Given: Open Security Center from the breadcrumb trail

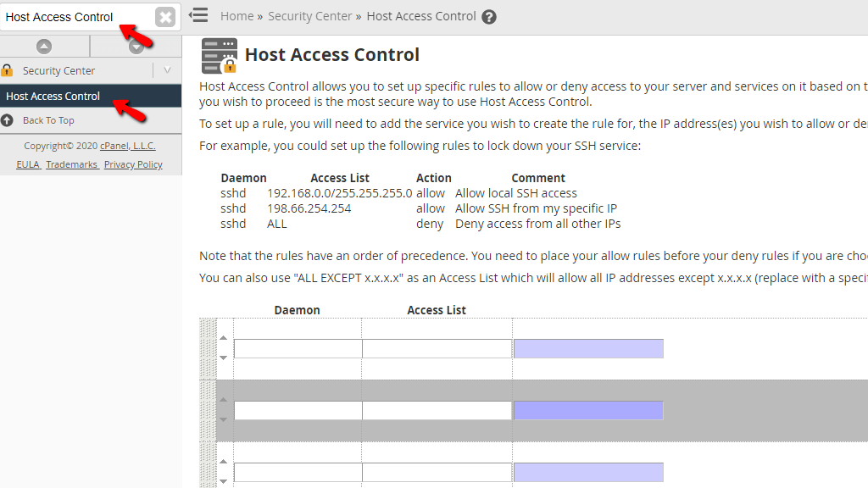Looking at the screenshot, I should (x=309, y=15).
